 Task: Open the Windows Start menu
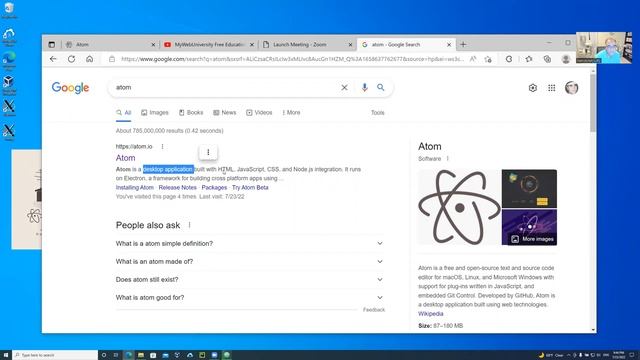tap(6, 355)
